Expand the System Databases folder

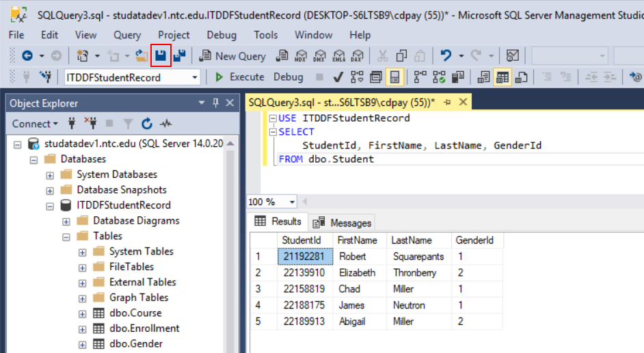(x=50, y=175)
